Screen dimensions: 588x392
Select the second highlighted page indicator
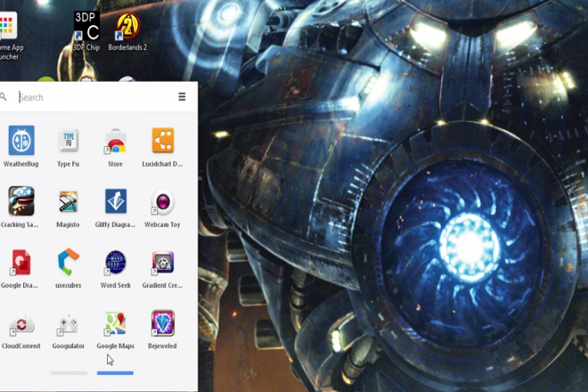point(115,373)
